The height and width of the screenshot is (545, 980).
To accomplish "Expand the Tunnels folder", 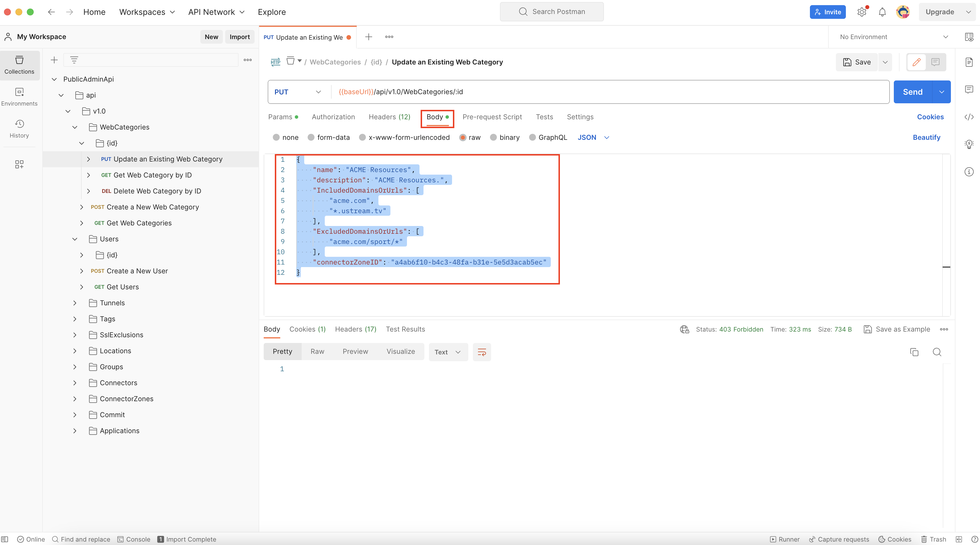I will [x=75, y=303].
